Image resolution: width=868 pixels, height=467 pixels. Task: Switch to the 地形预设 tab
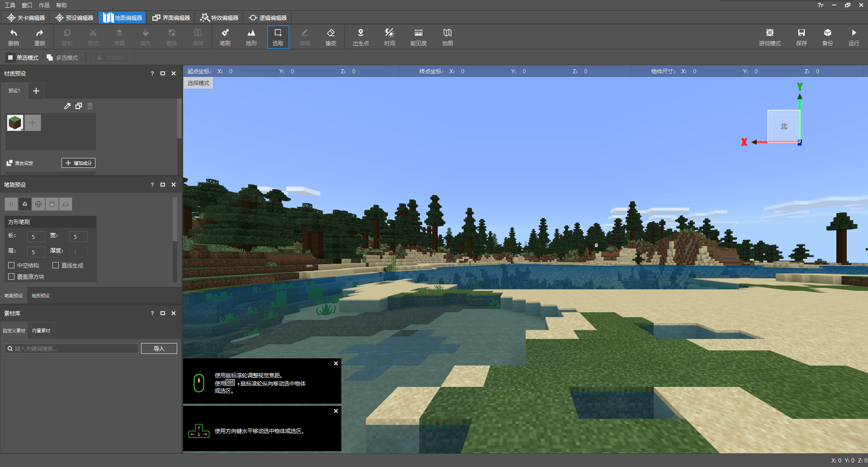click(41, 295)
